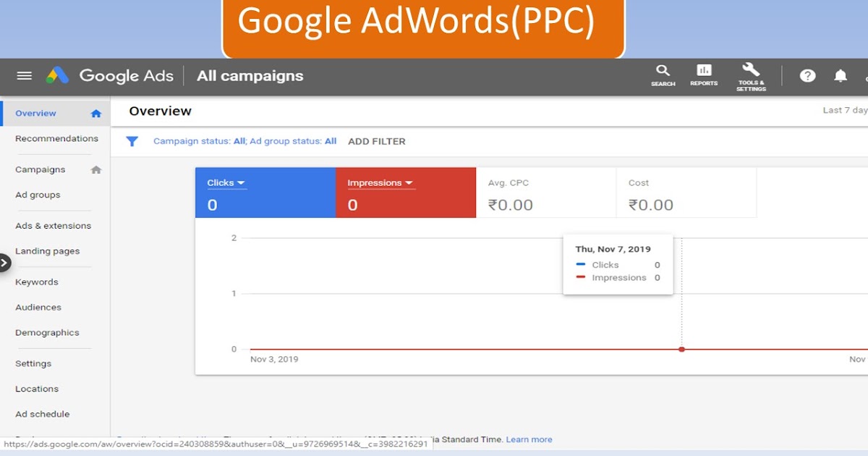This screenshot has height=456, width=868.
Task: Switch to the Keywords section
Action: coord(36,282)
